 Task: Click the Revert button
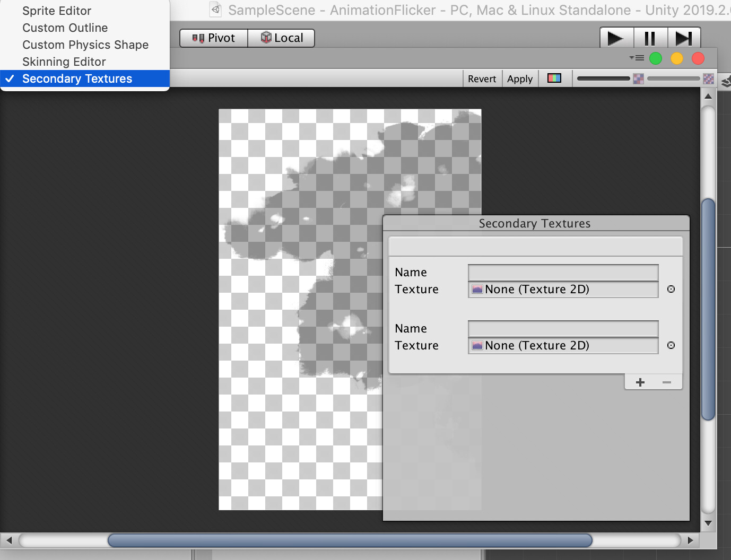[x=482, y=78]
